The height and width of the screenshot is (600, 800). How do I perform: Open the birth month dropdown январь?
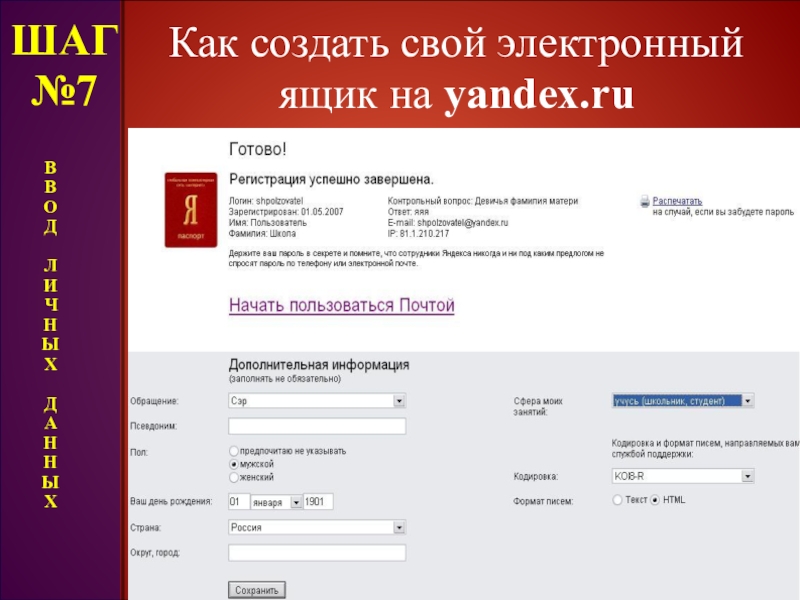point(277,502)
